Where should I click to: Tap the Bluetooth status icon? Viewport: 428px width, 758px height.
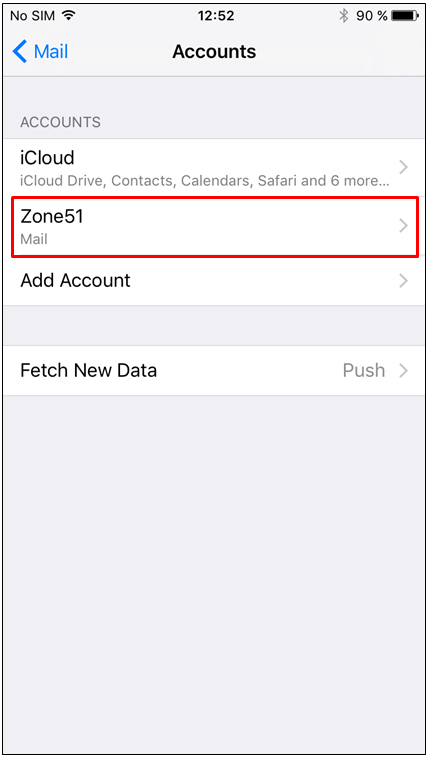(x=344, y=16)
